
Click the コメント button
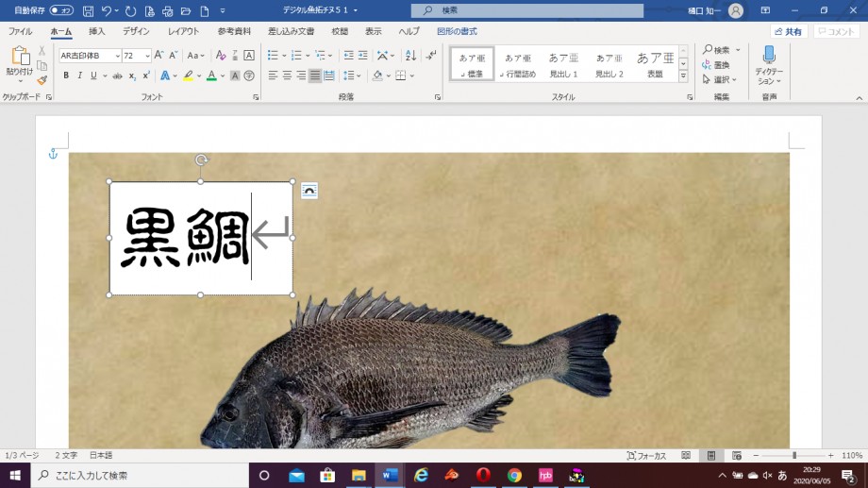[x=837, y=31]
